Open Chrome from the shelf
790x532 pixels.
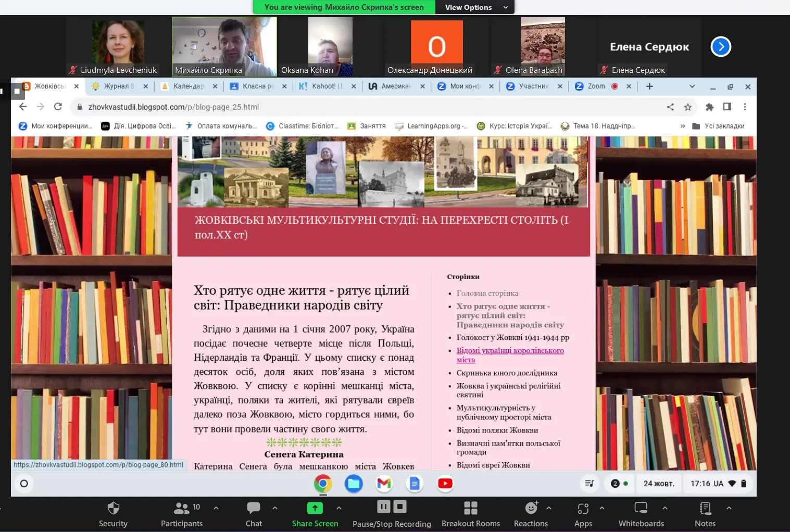[x=323, y=484]
